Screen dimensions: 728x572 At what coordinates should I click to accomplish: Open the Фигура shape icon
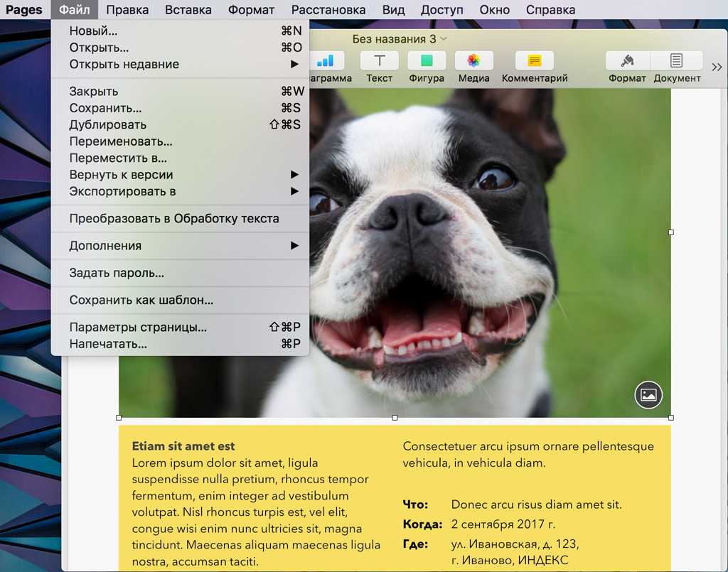pos(427,61)
